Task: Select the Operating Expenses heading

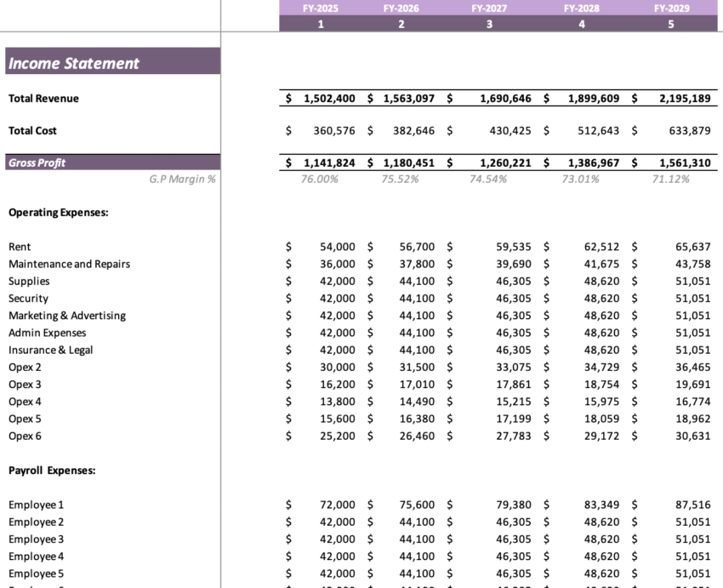Action: [53, 212]
